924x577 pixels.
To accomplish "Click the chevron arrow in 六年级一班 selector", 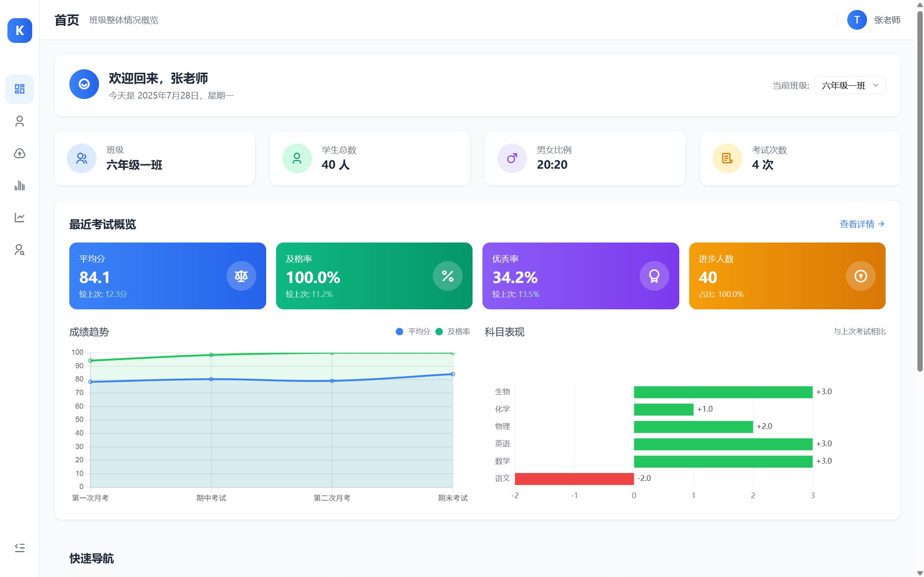I will [875, 85].
